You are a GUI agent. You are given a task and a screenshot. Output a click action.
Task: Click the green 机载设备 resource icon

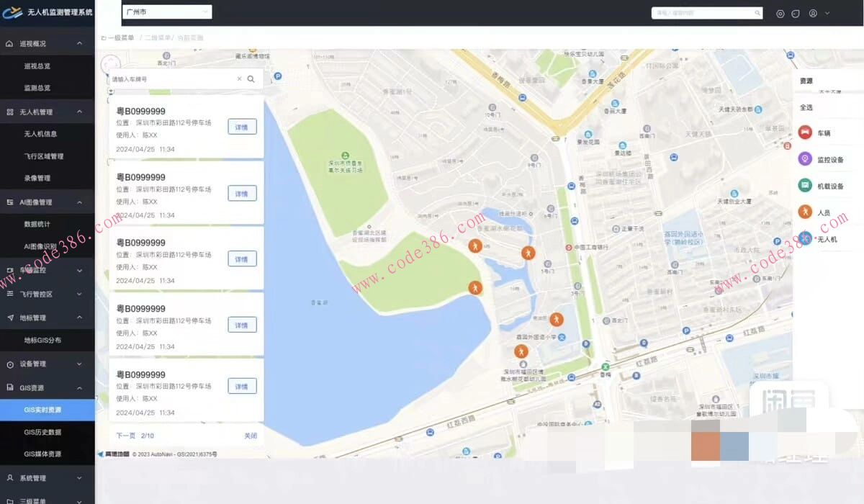(x=805, y=186)
